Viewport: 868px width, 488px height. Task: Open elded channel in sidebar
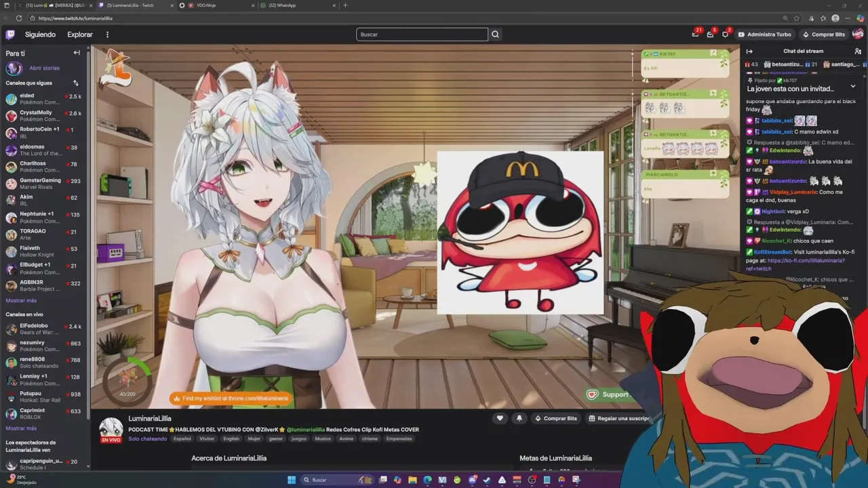tap(43, 99)
